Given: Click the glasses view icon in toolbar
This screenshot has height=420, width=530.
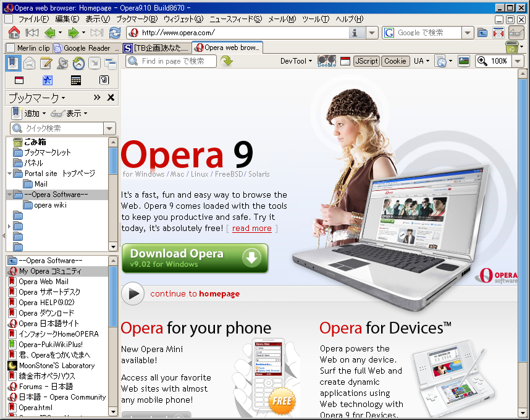Looking at the screenshot, I should click(x=516, y=33).
